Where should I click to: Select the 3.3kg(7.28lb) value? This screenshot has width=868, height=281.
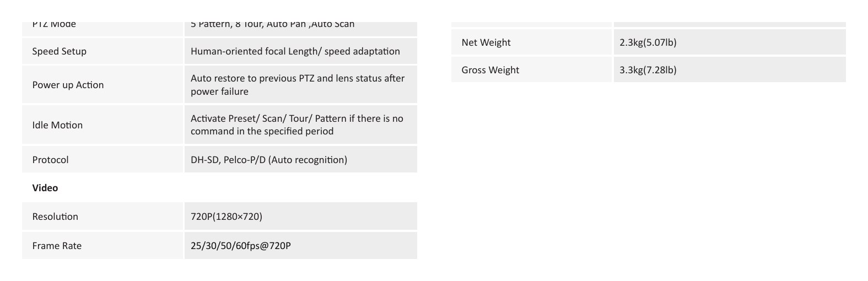(648, 70)
